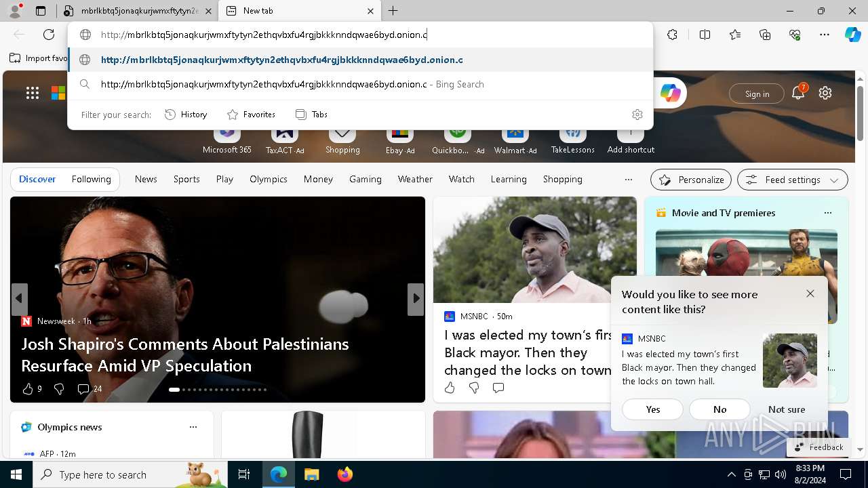Open a new browser tab

click(x=393, y=11)
